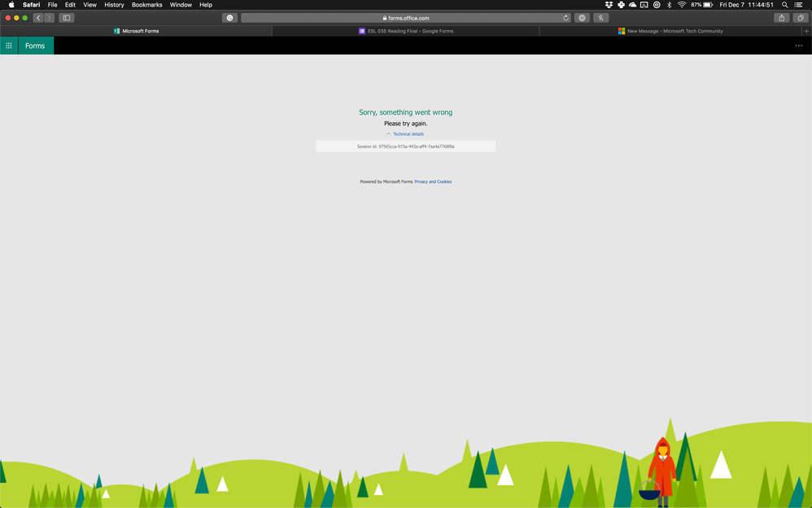Screen dimensions: 812x508
Task: Click the Safari share icon
Action: [x=781, y=17]
